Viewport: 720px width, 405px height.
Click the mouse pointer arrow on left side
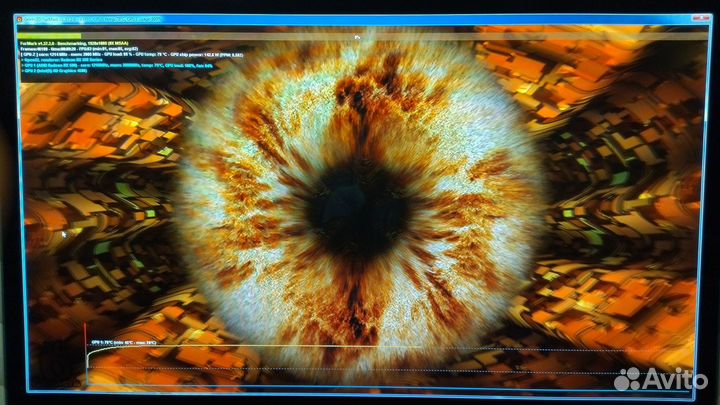(x=66, y=234)
